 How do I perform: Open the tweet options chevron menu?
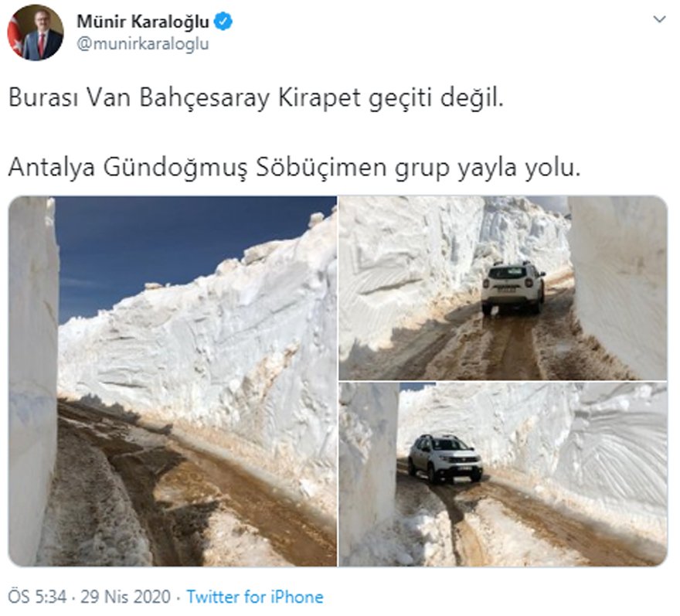click(658, 19)
